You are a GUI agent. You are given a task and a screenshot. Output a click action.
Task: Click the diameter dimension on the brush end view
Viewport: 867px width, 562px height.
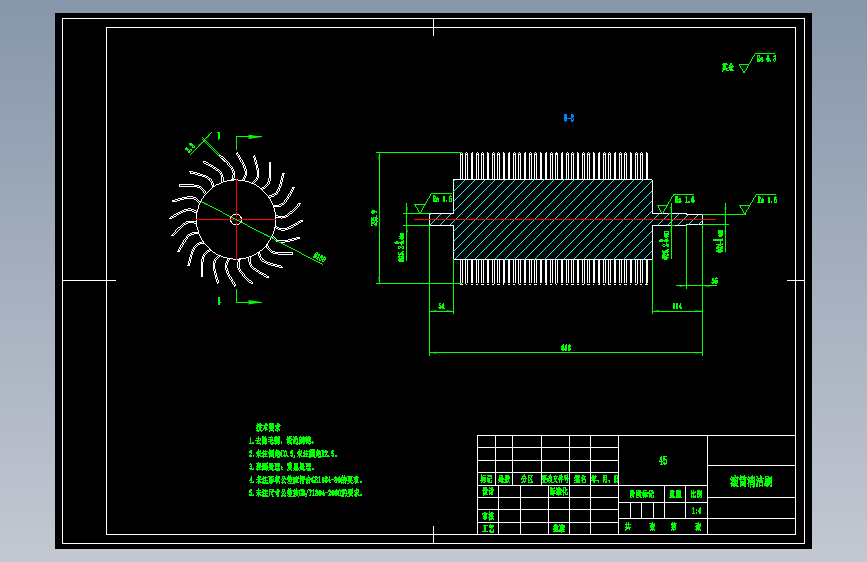tap(319, 257)
